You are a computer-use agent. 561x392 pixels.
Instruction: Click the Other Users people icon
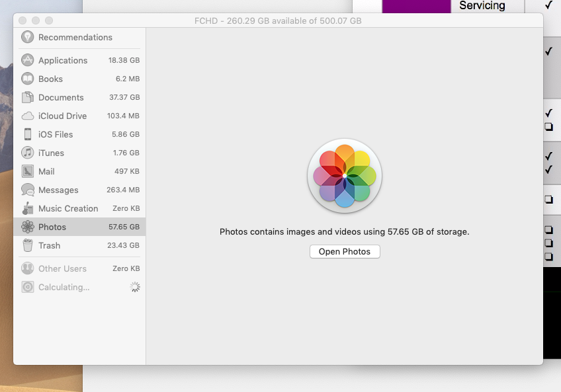click(28, 268)
